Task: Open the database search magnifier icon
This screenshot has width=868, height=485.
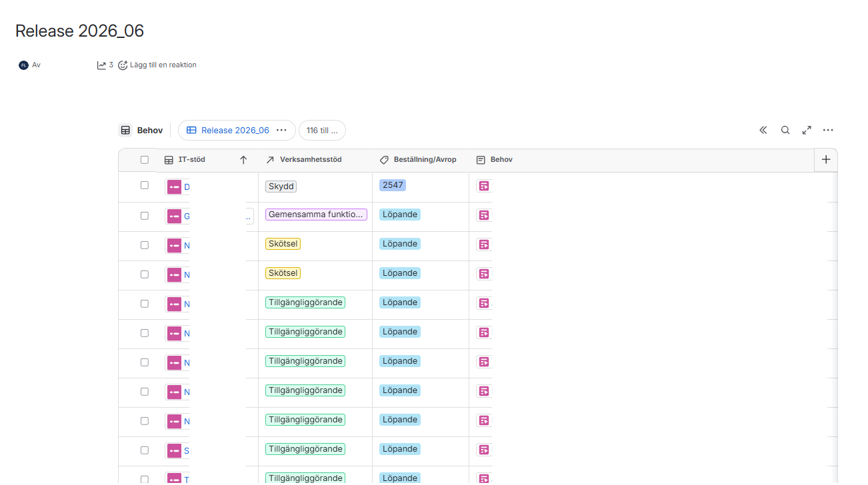Action: 785,131
